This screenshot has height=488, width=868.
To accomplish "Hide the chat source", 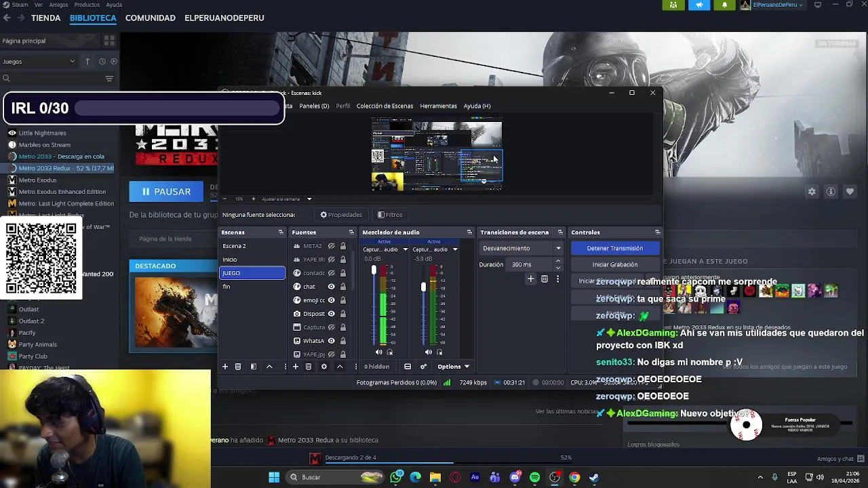I will point(332,287).
